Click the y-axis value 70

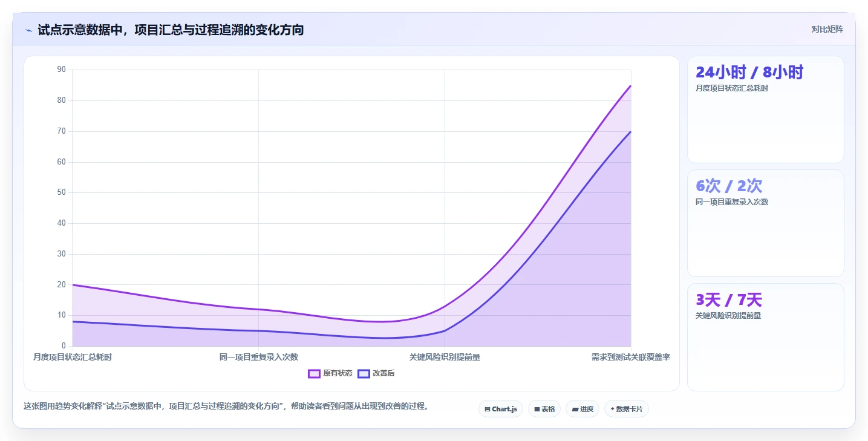[x=62, y=131]
